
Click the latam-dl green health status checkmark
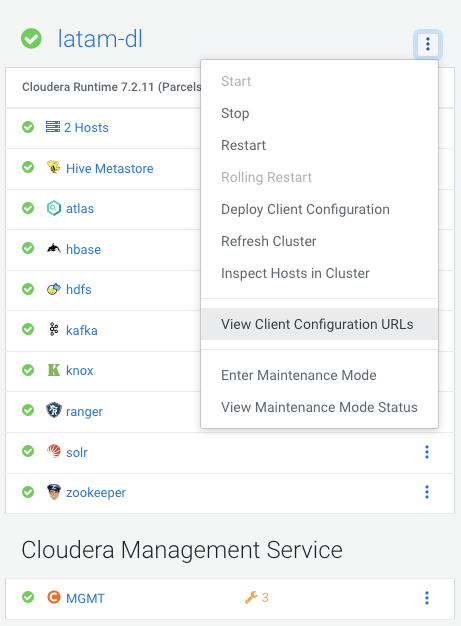[x=31, y=39]
